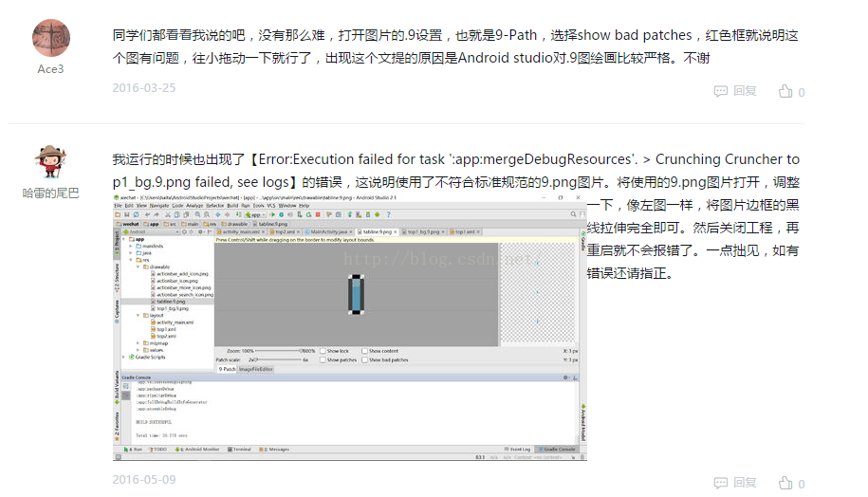This screenshot has height=497, width=868.
Task: Click 哈雷的尾巴 cartoon avatar
Action: (x=50, y=161)
